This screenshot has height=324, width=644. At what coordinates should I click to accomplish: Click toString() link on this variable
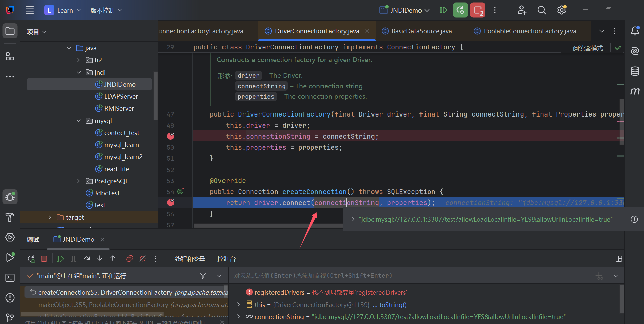393,305
